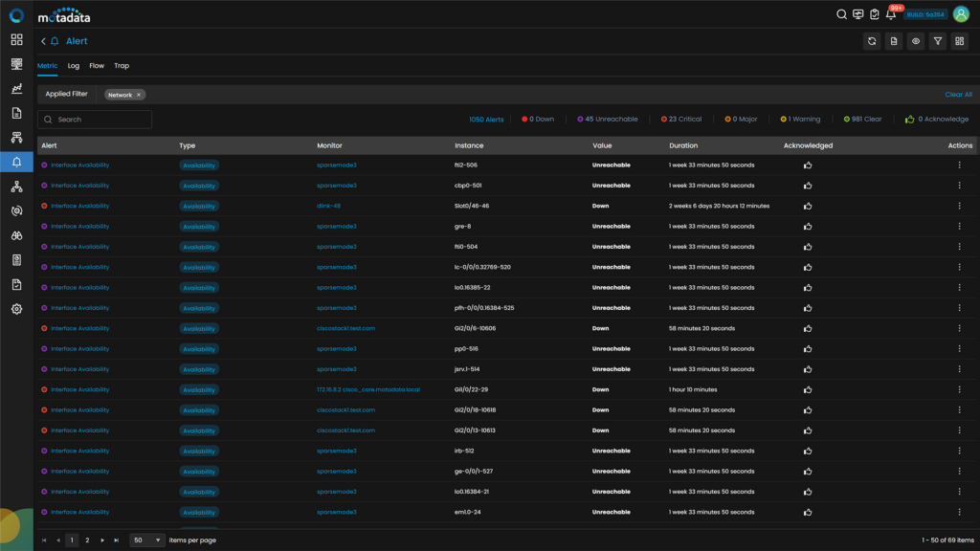Click the global search magnifier in the top bar
This screenshot has height=551, width=980.
tap(841, 14)
